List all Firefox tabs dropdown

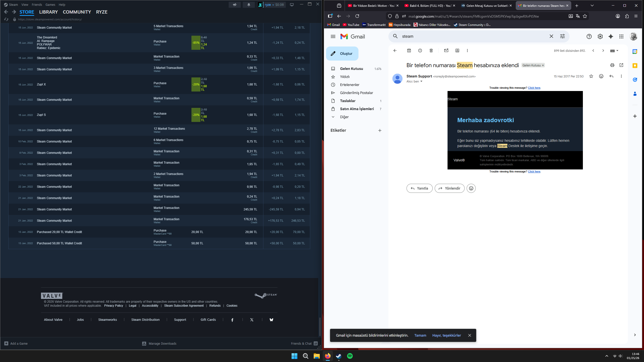[x=592, y=6]
